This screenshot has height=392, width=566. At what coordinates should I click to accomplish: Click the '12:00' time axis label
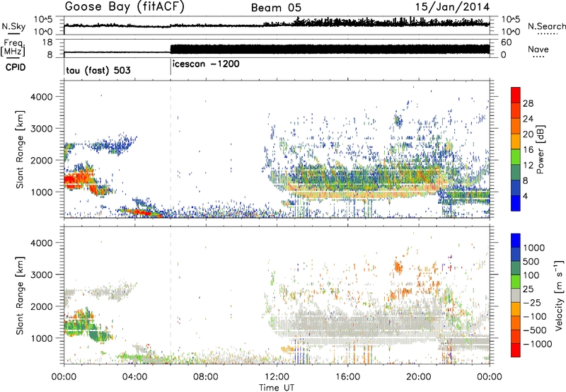(277, 377)
